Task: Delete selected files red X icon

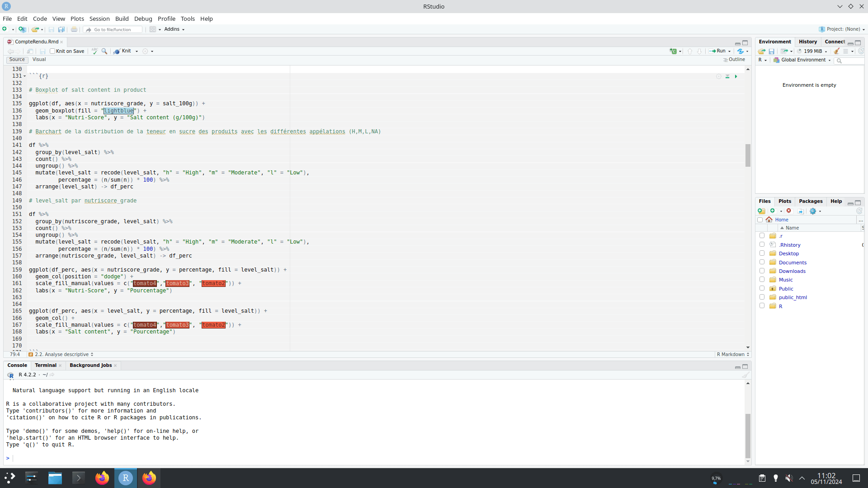Action: pyautogui.click(x=789, y=211)
